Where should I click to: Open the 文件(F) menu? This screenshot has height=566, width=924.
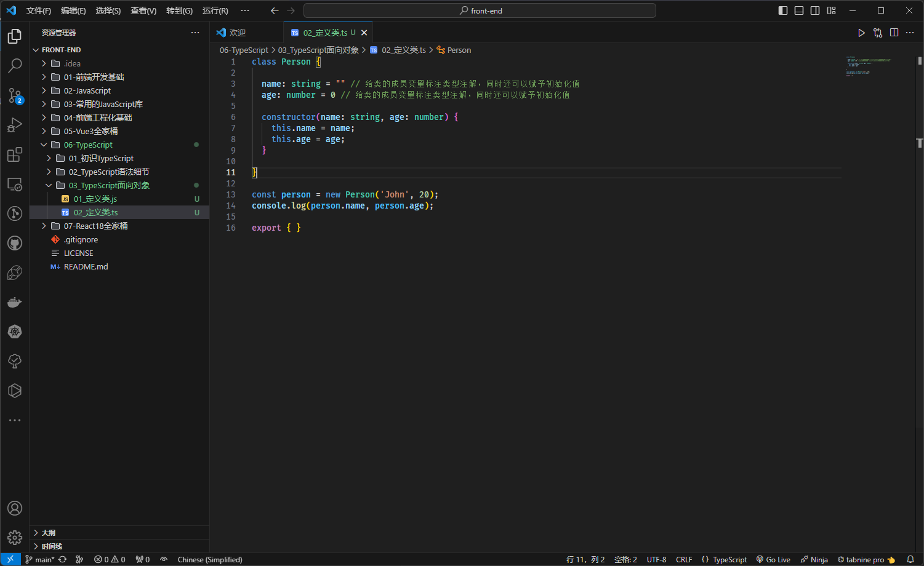(x=39, y=10)
